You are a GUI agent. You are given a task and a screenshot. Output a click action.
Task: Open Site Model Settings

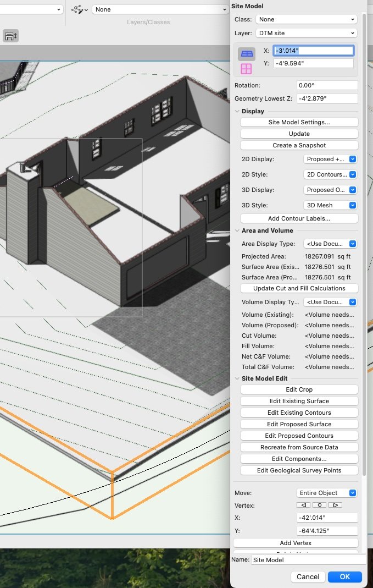[x=299, y=122]
